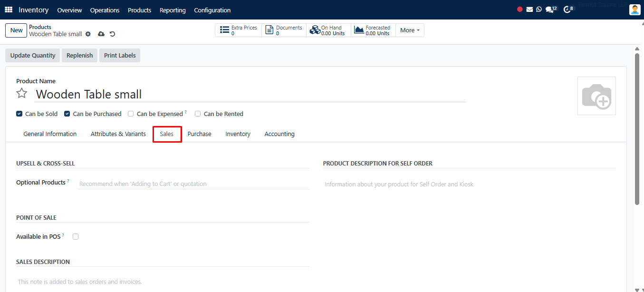Select the Sales tab
Image resolution: width=644 pixels, height=292 pixels.
[x=167, y=134]
